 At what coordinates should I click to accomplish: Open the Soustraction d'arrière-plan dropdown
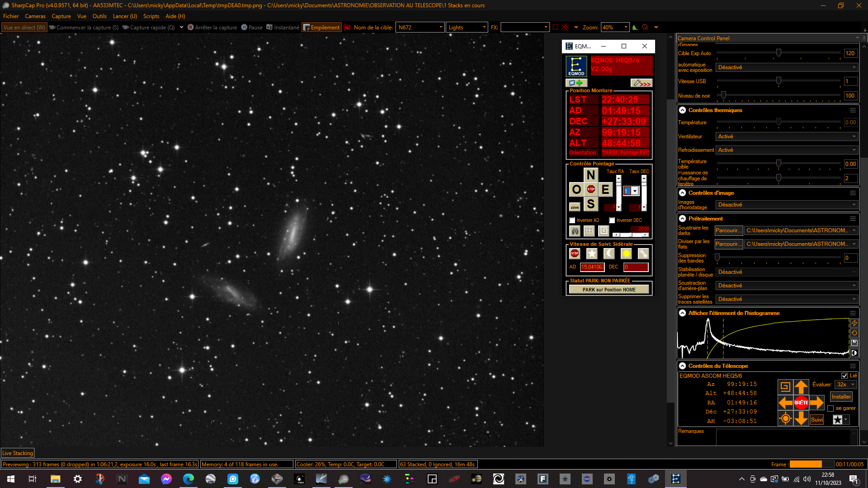(x=787, y=286)
